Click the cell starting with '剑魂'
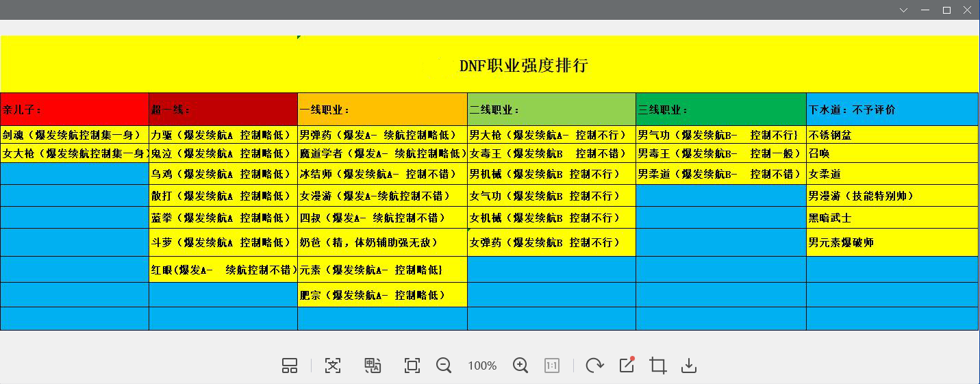980x384 pixels. (x=75, y=135)
